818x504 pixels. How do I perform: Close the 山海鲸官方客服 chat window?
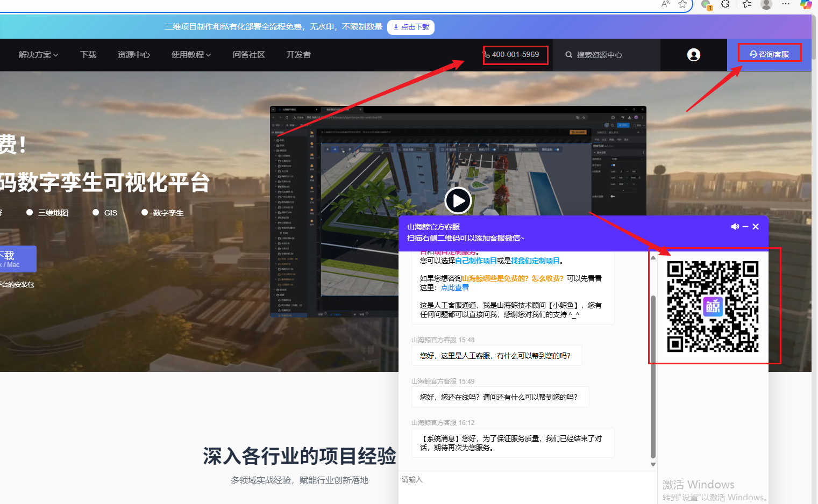[x=756, y=227]
